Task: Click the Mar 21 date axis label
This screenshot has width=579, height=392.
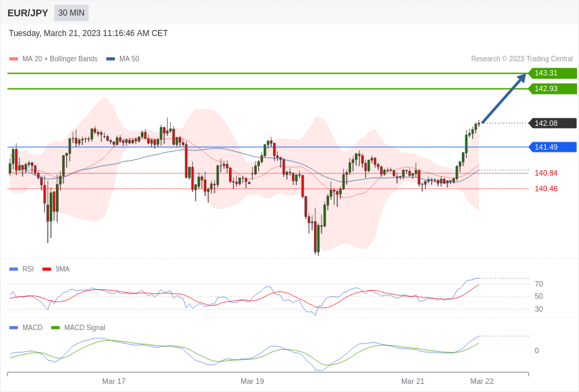Action: (x=413, y=381)
